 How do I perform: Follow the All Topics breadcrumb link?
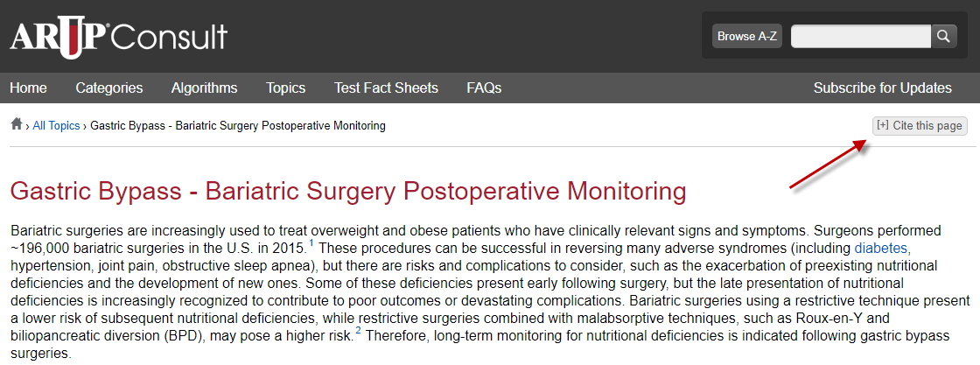[x=56, y=126]
